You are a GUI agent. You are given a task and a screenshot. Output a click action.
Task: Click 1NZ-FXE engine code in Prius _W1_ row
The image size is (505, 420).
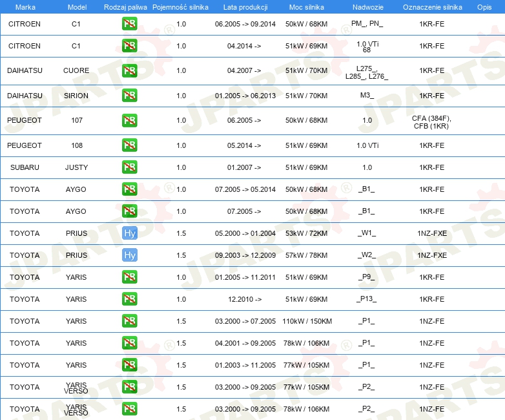[432, 233]
